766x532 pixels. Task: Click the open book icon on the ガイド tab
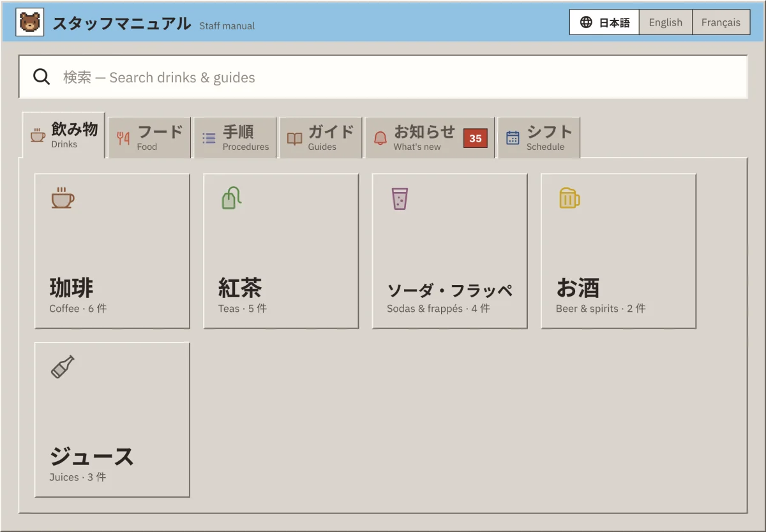[294, 138]
